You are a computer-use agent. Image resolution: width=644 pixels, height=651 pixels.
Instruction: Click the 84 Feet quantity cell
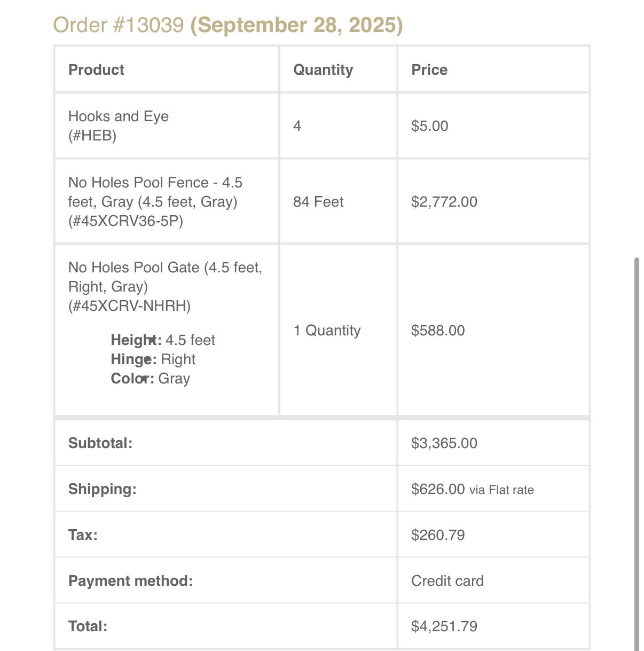coord(318,202)
